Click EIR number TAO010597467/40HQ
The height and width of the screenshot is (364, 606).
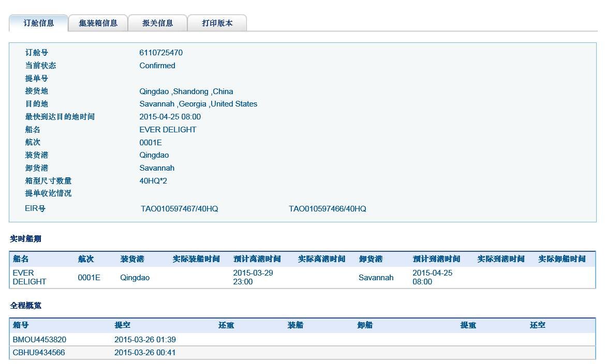coord(180,209)
